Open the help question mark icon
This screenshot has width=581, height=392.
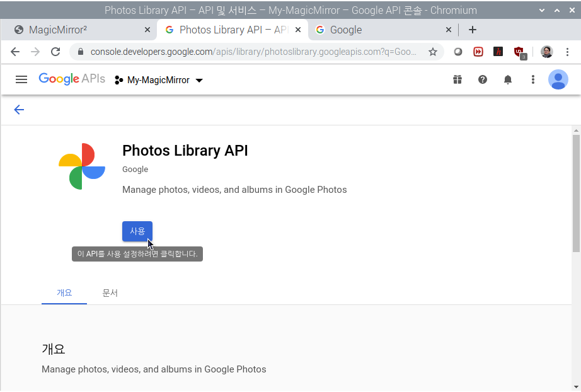pos(483,79)
